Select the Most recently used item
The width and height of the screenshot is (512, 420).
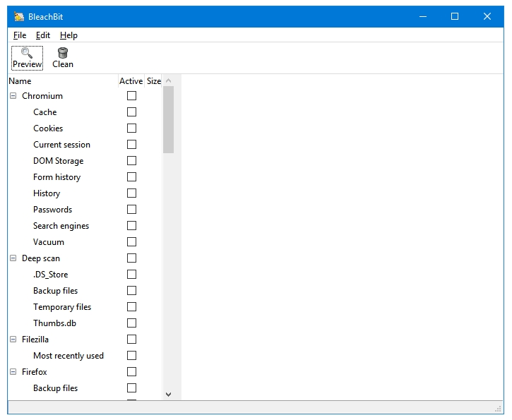point(69,356)
